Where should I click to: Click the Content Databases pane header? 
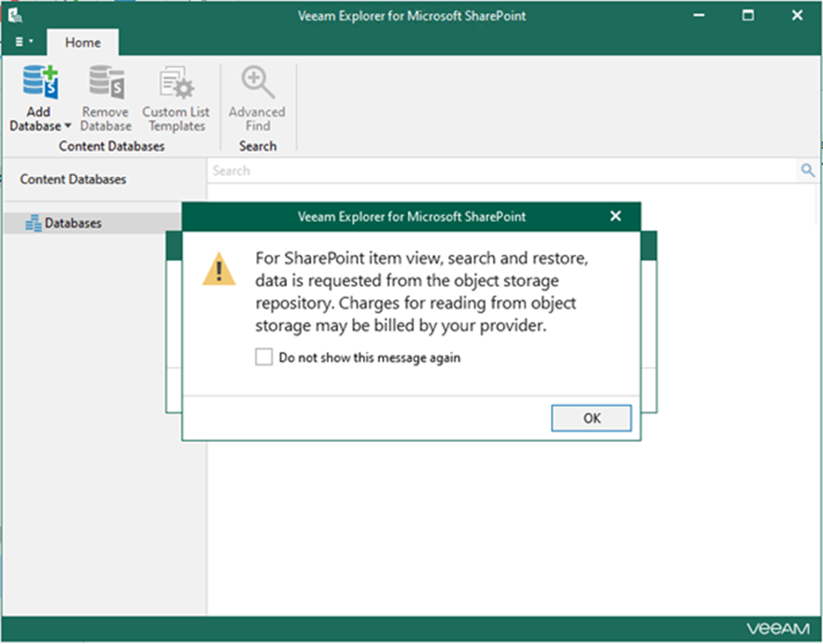point(73,179)
